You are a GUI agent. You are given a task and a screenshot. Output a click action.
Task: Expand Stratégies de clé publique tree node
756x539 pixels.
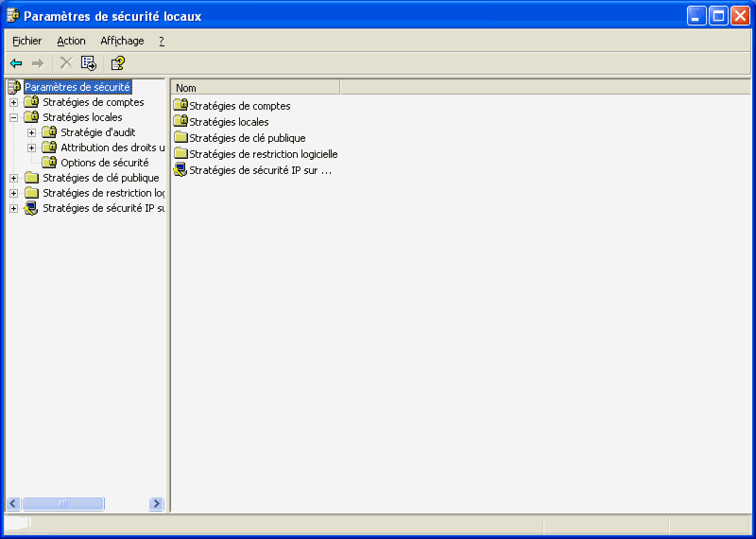(x=14, y=178)
